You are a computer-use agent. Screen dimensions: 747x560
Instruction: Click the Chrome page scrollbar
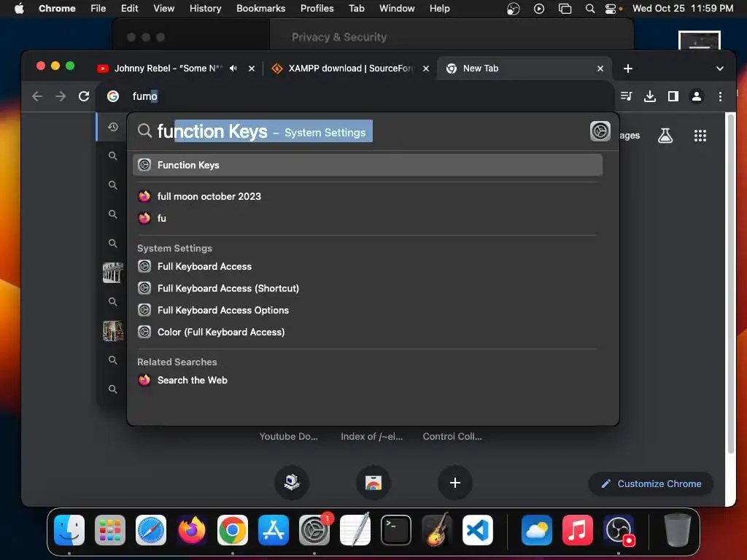730,284
